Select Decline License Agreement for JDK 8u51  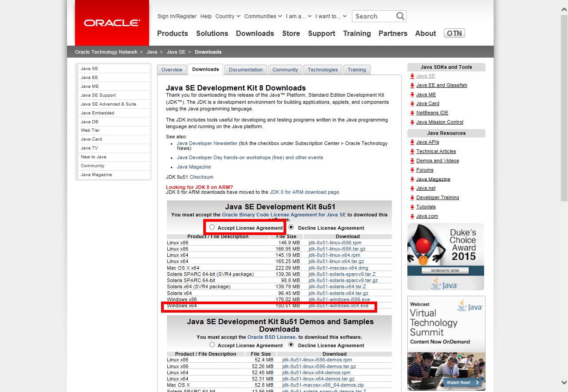coord(291,227)
